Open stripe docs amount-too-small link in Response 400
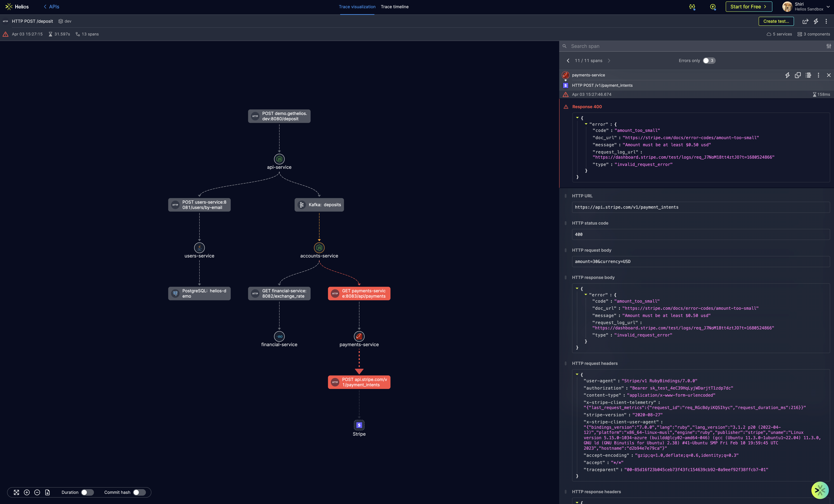The width and height of the screenshot is (834, 504). click(691, 138)
